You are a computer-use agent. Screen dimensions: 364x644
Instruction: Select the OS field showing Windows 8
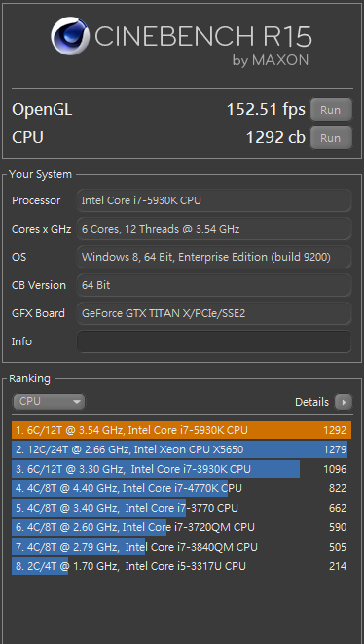(x=214, y=257)
